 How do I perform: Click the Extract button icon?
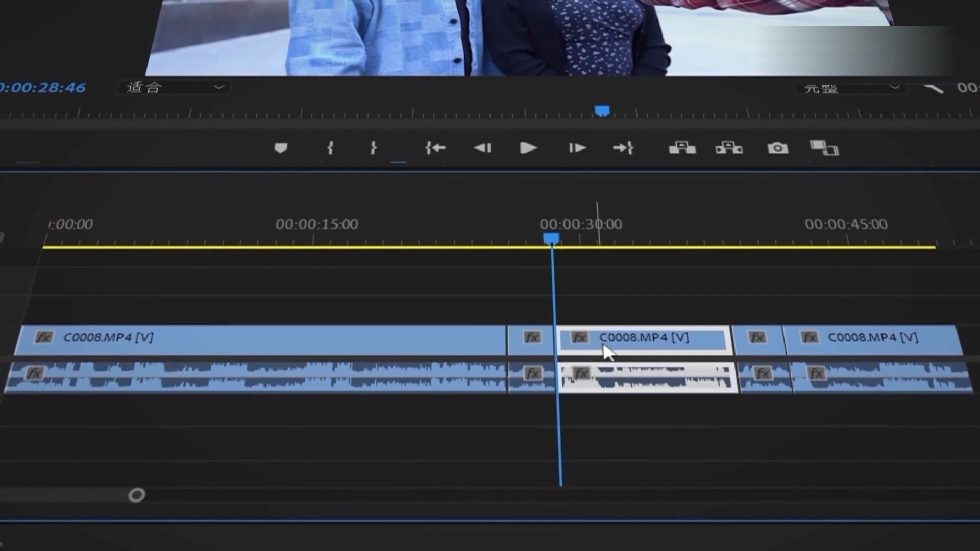[729, 148]
